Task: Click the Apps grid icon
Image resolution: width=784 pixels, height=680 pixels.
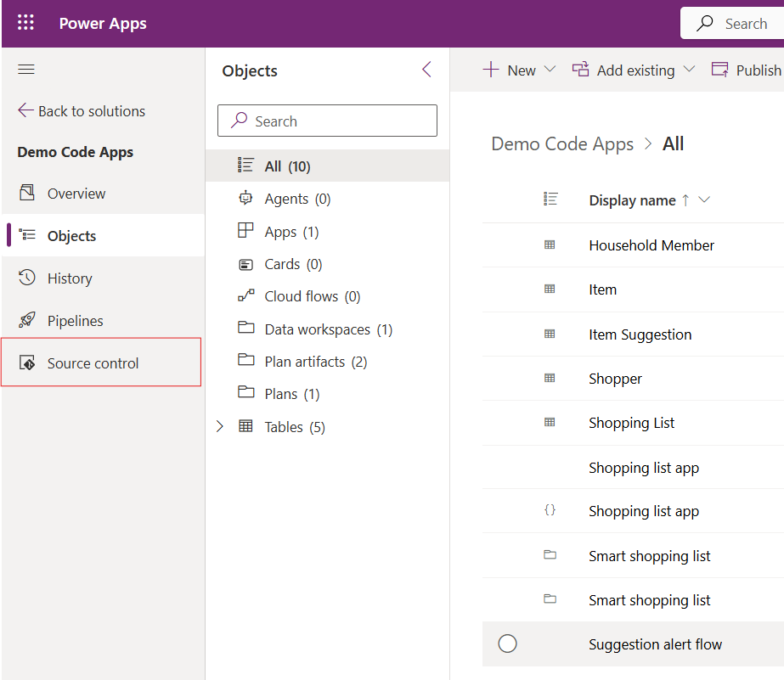Action: click(245, 230)
